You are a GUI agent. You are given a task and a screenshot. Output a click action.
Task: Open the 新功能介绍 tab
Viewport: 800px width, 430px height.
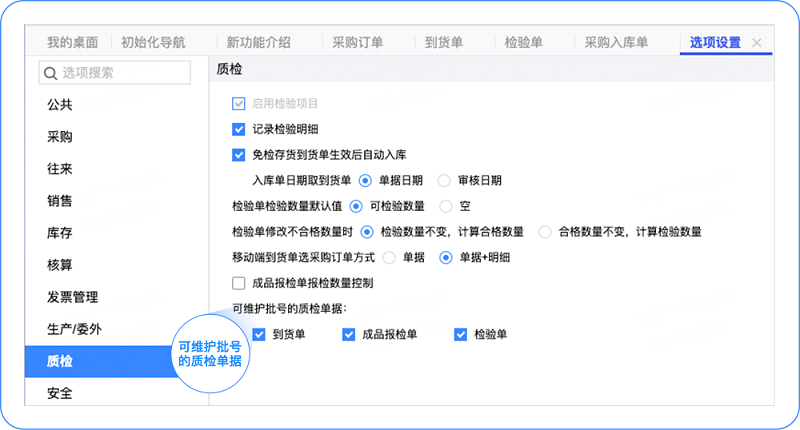[258, 42]
